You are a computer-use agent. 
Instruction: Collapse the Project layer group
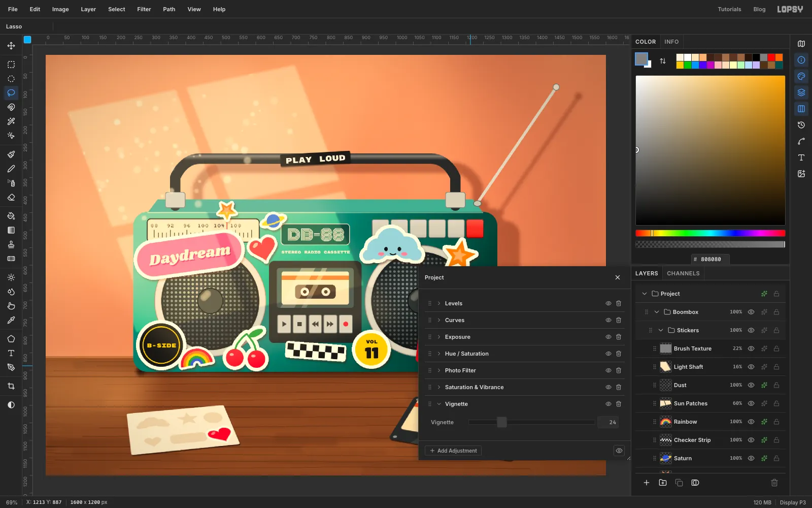645,294
